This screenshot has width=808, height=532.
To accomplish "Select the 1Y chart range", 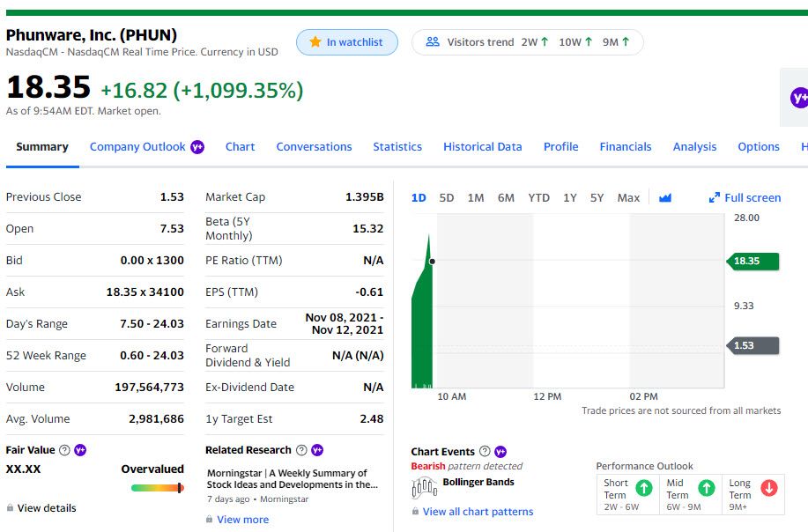I will (x=569, y=198).
